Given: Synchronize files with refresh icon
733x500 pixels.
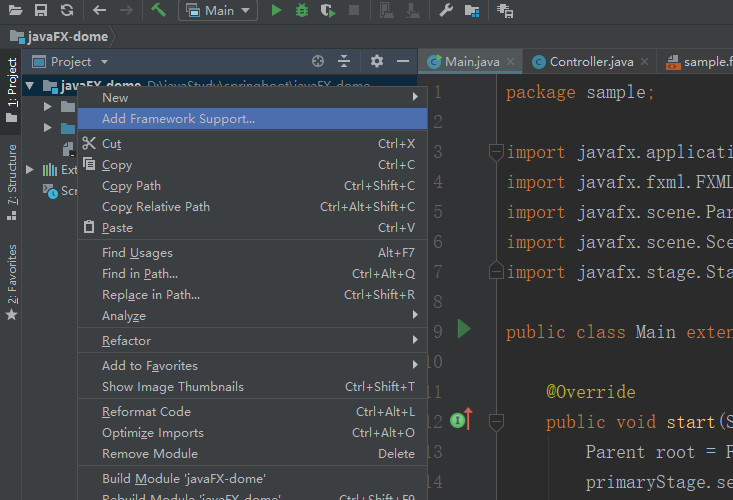Looking at the screenshot, I should coord(67,10).
